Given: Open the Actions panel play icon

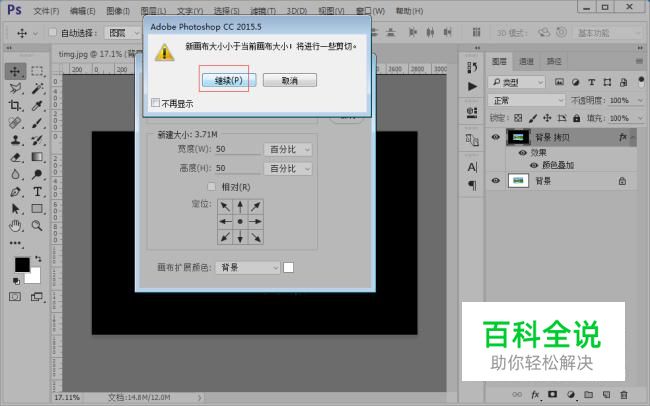Looking at the screenshot, I should 472,86.
